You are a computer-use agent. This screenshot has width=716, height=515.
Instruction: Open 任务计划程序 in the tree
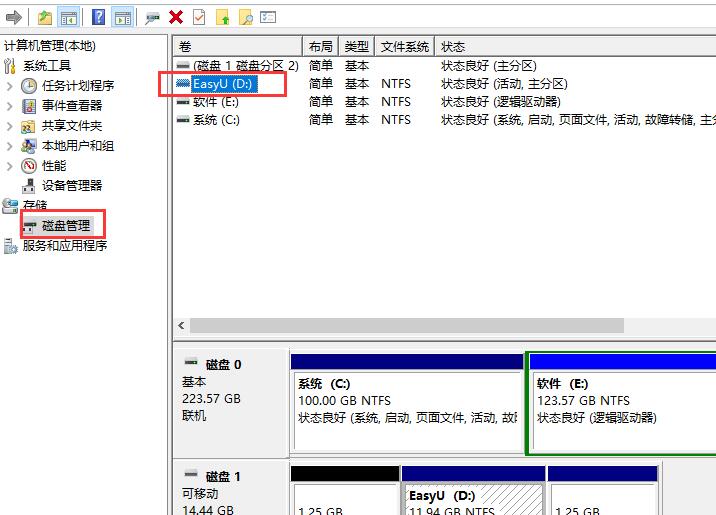pos(78,86)
